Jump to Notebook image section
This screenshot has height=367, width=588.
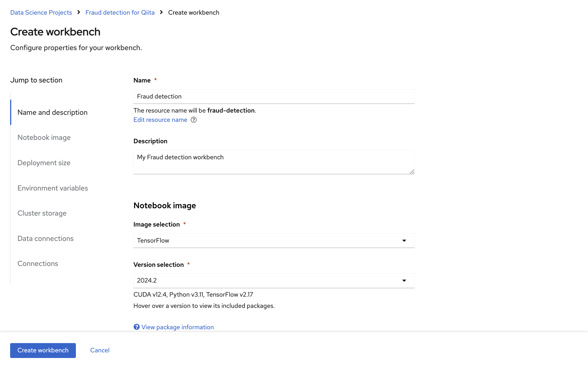point(44,137)
